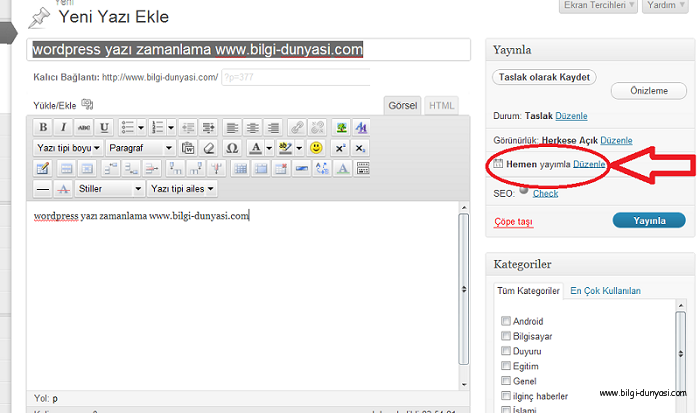This screenshot has width=700, height=413.
Task: Click the insert link chain icon
Action: pos(297,127)
